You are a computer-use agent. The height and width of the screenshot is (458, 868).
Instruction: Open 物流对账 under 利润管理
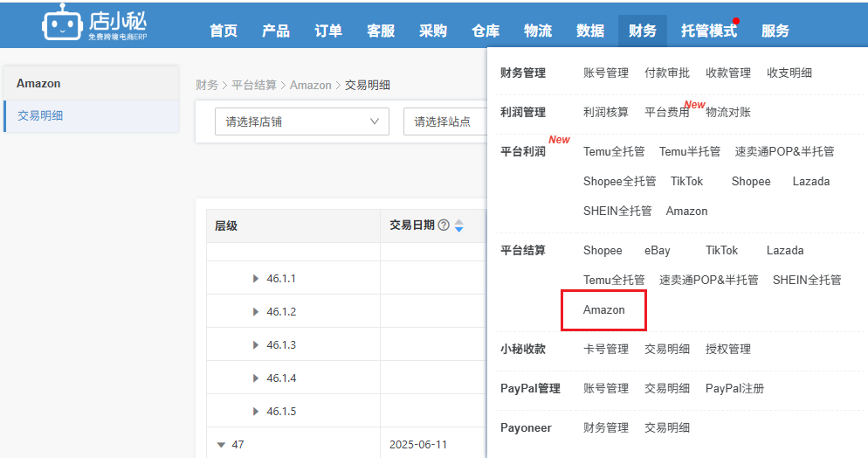click(728, 113)
